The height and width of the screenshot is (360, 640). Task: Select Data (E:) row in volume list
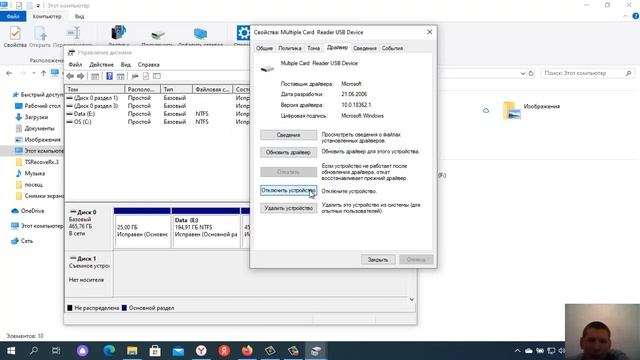158,114
